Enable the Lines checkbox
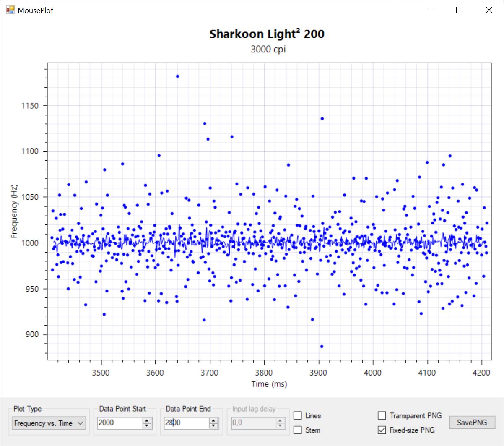This screenshot has height=446, width=504. point(298,416)
